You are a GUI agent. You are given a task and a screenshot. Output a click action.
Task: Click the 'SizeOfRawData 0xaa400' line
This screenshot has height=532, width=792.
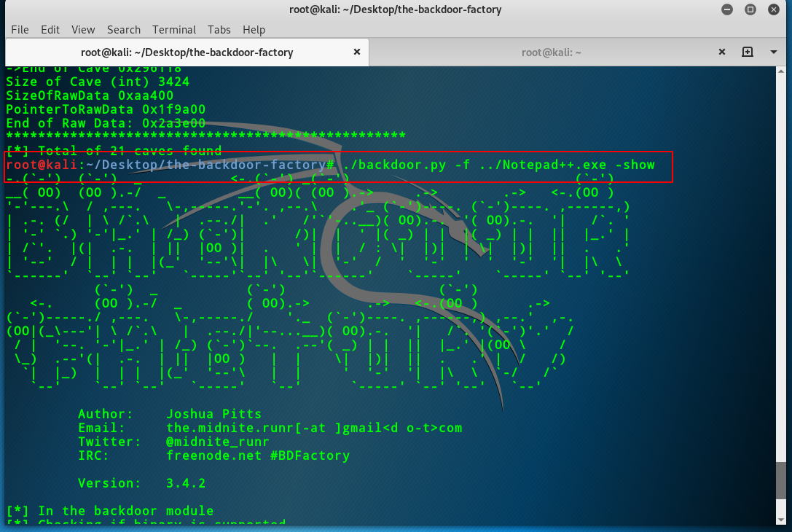point(90,95)
